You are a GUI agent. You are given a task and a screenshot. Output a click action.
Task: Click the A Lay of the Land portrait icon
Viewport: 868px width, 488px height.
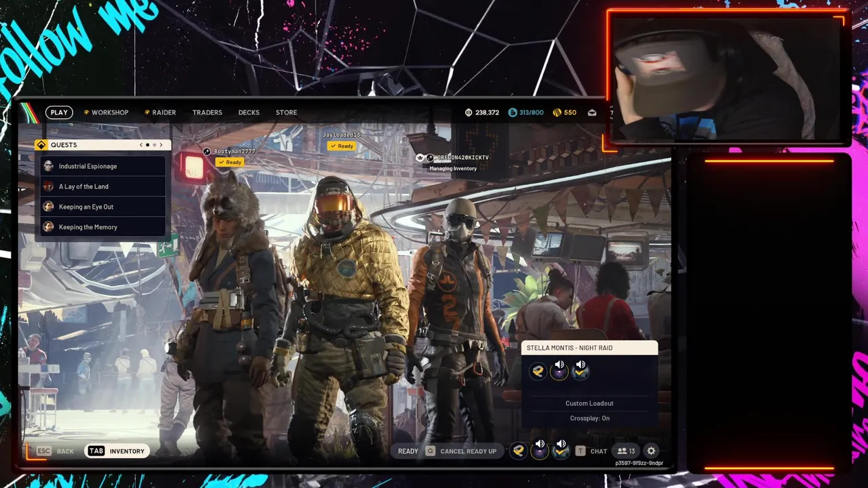pos(48,186)
